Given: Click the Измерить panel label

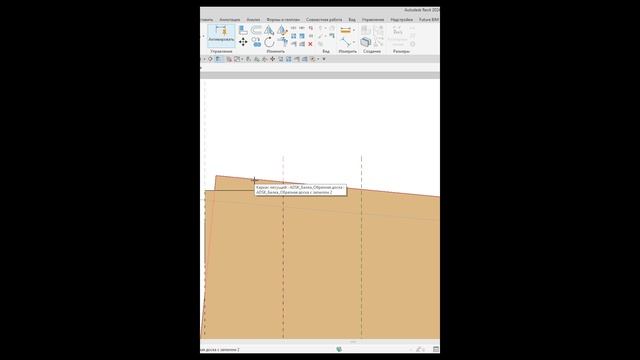Looking at the screenshot, I should click(x=348, y=51).
